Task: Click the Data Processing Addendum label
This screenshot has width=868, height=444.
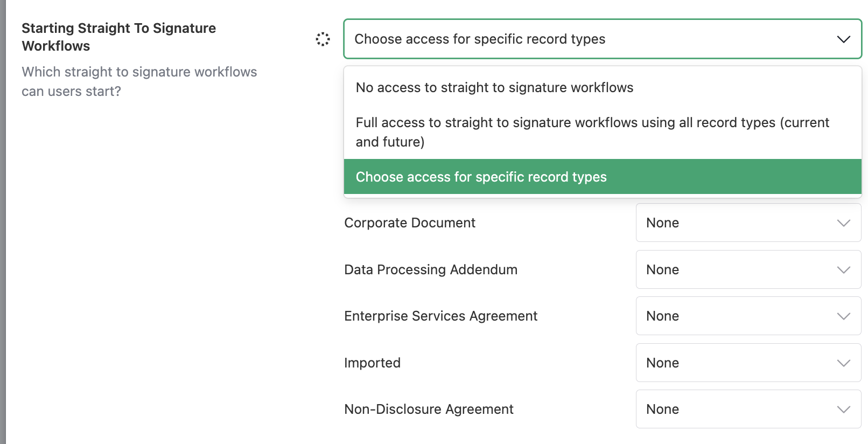Action: pos(431,269)
